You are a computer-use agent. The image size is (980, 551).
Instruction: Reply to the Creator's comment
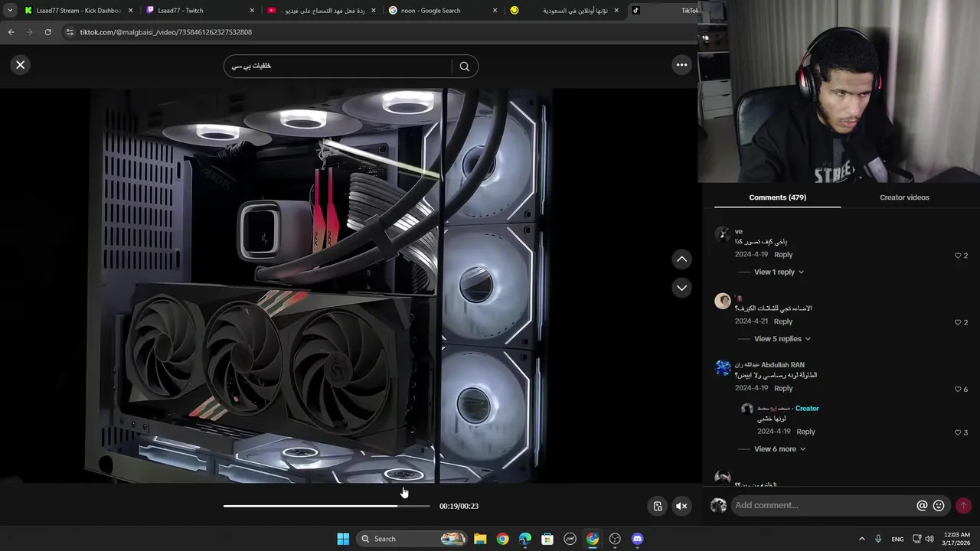805,432
